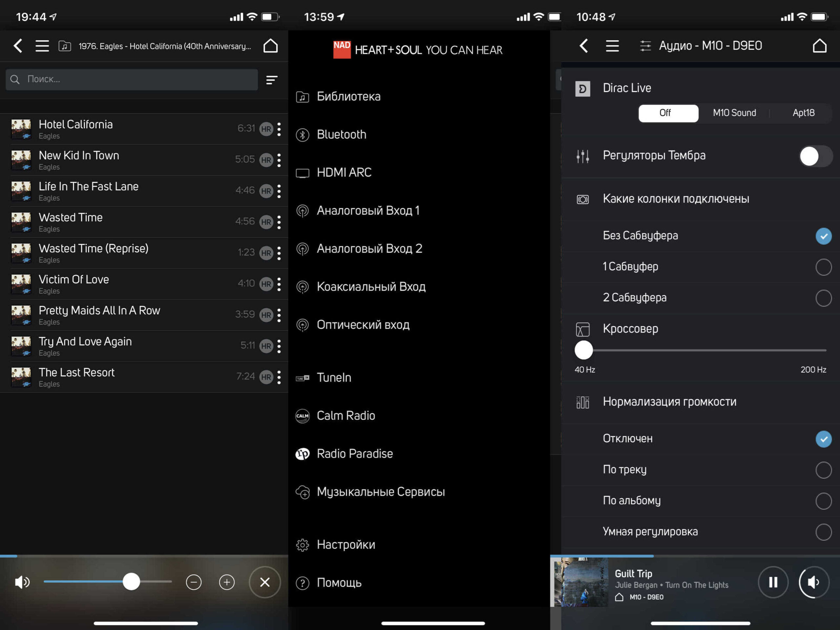Click the Поиск search field

point(132,79)
